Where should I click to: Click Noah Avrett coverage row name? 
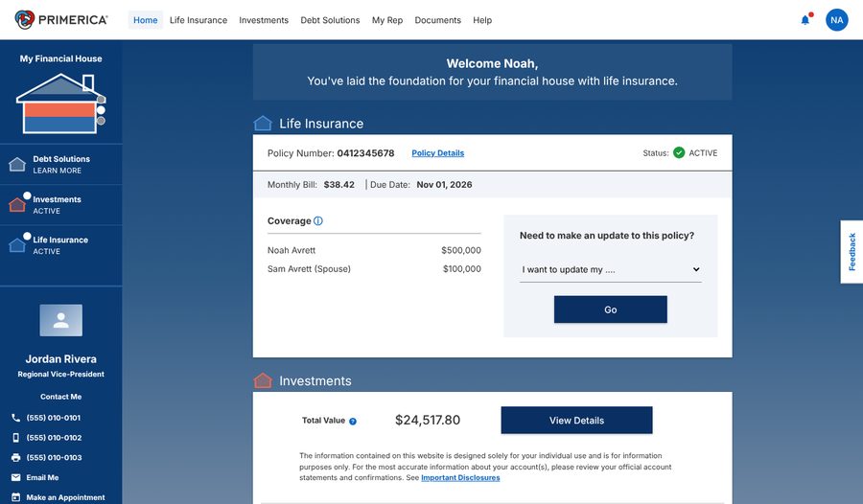[292, 250]
